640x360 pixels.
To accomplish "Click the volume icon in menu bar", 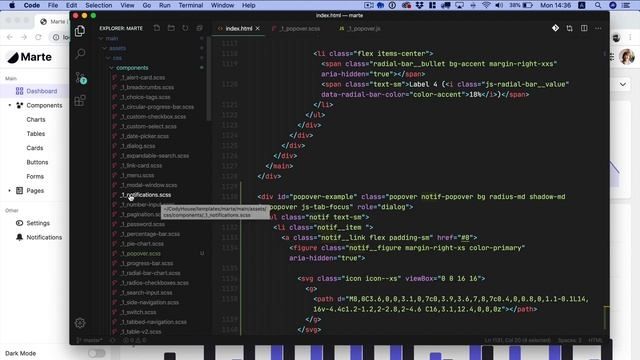I will click(x=499, y=5).
